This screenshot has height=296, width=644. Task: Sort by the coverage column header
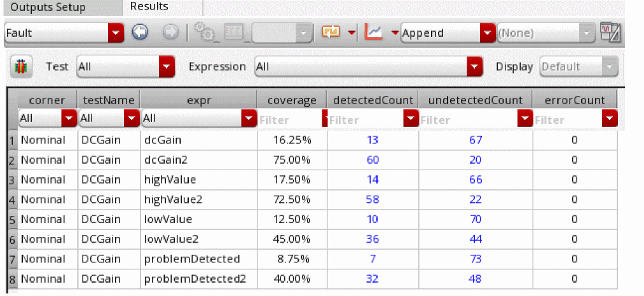tap(292, 100)
